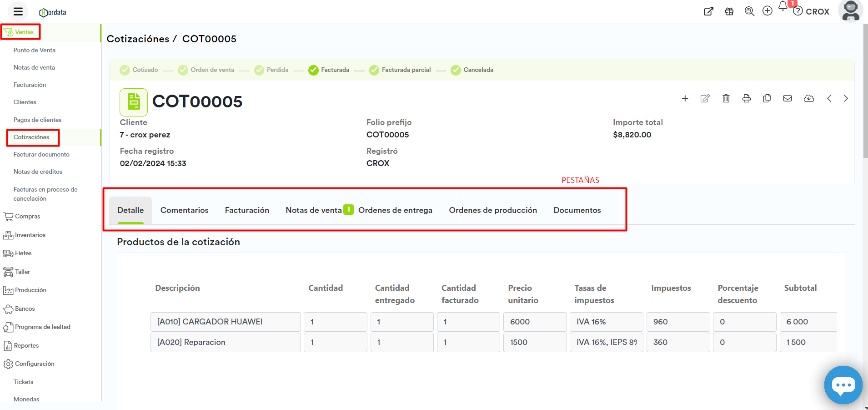Screen dimensions: 868x410
Task: Select the Facturada status step
Action: [x=329, y=70]
